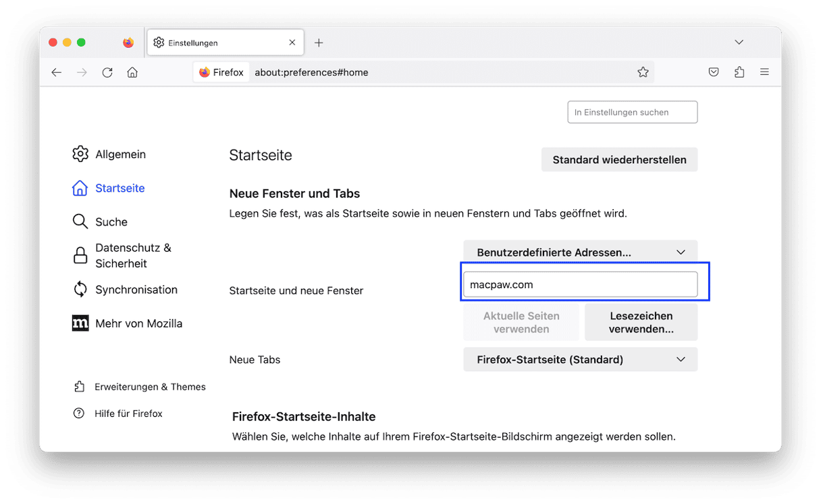Open the Firefox-Startseite (Standard) dropdown
This screenshot has height=504, width=821.
click(x=580, y=360)
